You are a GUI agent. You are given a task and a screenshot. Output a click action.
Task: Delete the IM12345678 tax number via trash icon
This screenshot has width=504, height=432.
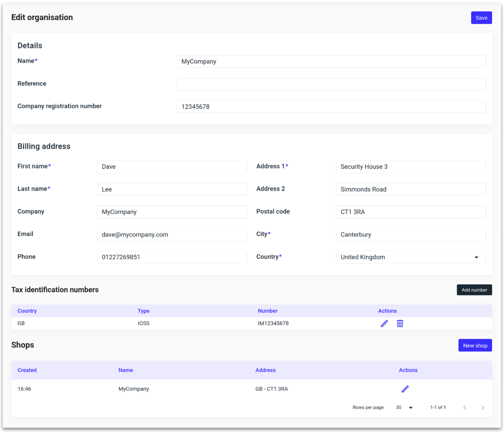(x=400, y=323)
